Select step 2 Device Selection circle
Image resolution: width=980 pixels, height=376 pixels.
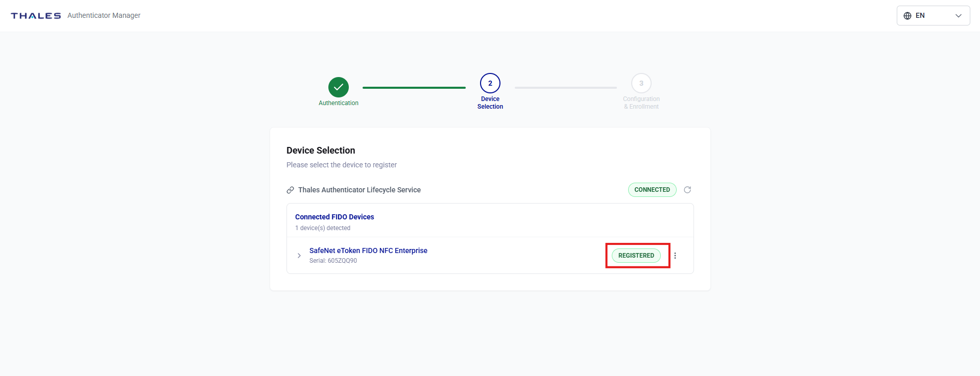tap(490, 83)
